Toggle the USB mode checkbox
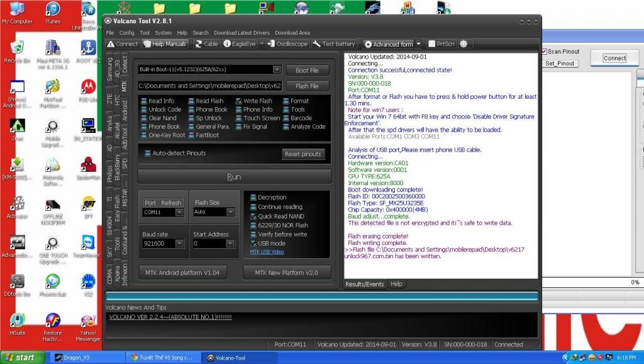Image resolution: width=644 pixels, height=364 pixels. coord(253,243)
